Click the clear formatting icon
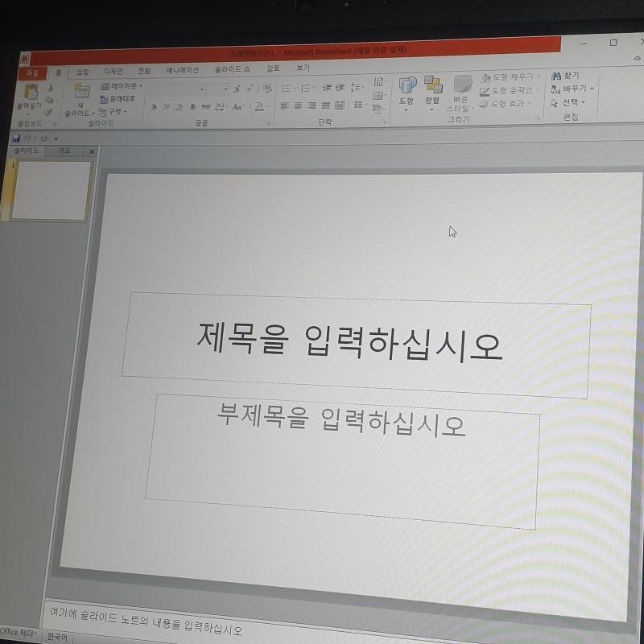Screen dimensions: 644x644 point(267,88)
